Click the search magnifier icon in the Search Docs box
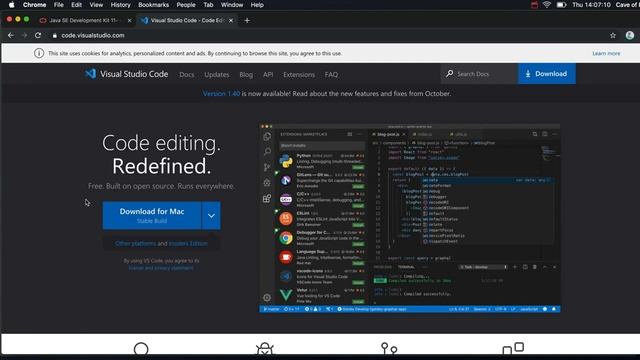Image resolution: width=640 pixels, height=360 pixels. (x=449, y=73)
